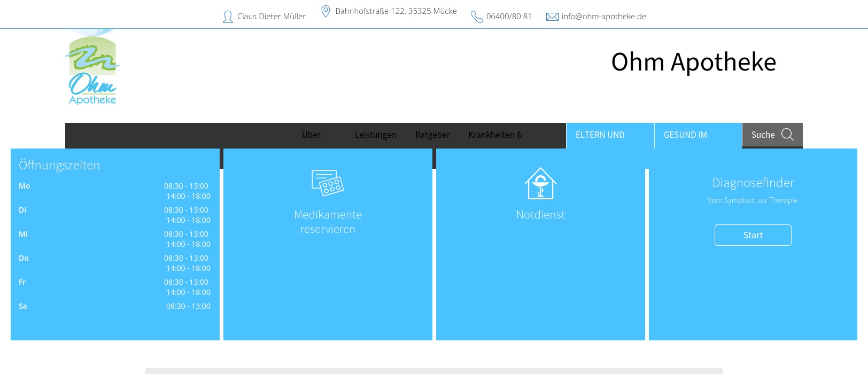This screenshot has height=374, width=868.
Task: Open the Notdienst text link
Action: click(x=540, y=215)
